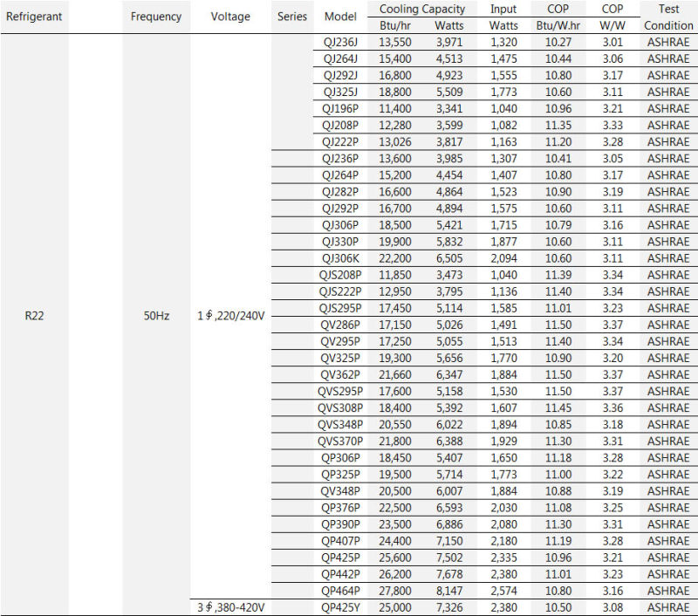
Task: Select the 1Φ,220/240V voltage cell
Action: (230, 316)
